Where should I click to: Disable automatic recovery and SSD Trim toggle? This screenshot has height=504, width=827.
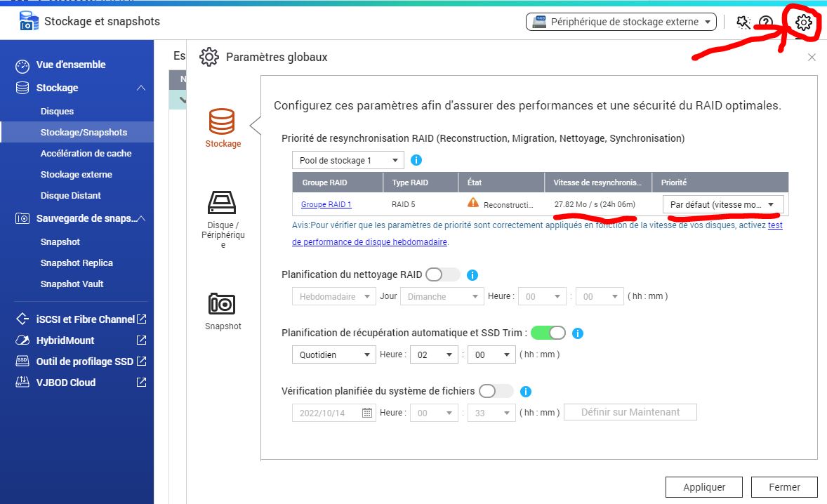(548, 333)
